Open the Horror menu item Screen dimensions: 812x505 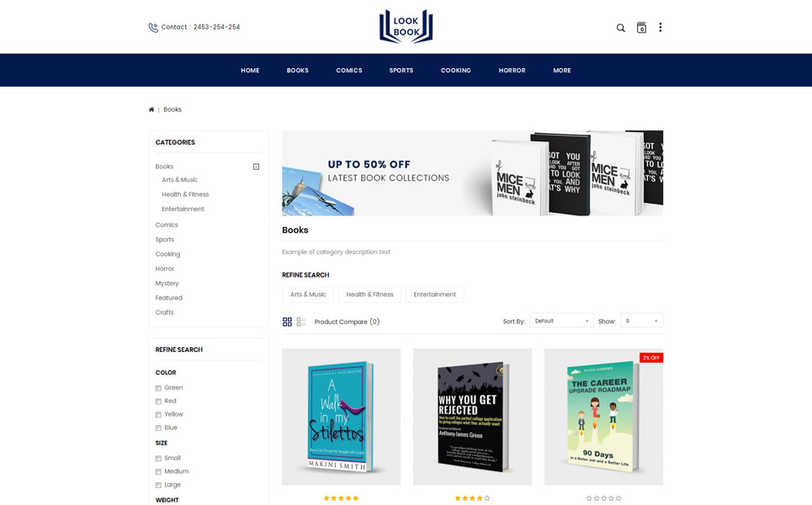point(512,71)
